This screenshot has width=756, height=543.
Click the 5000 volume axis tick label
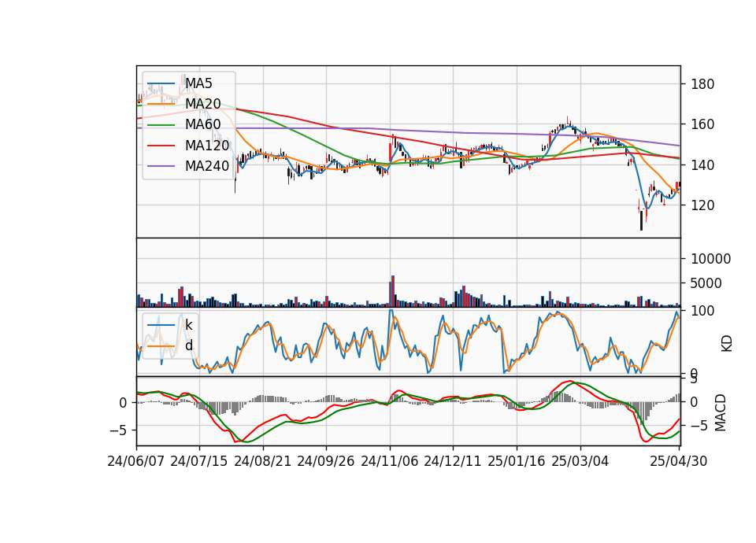click(706, 283)
